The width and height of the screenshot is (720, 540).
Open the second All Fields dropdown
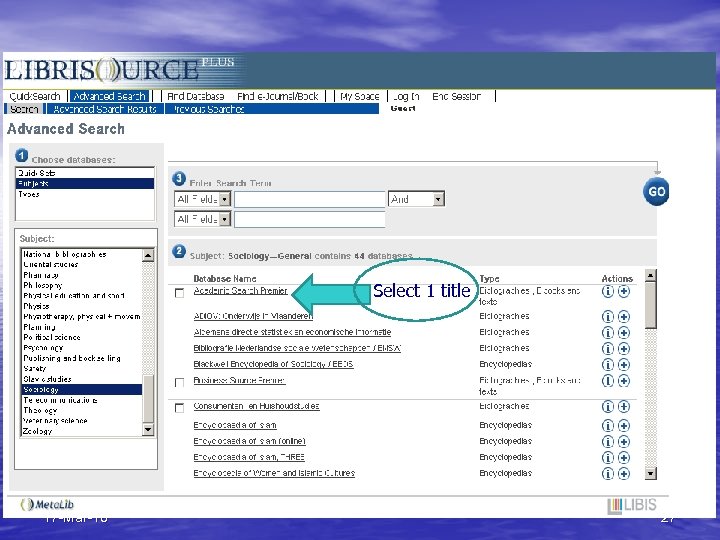(202, 219)
